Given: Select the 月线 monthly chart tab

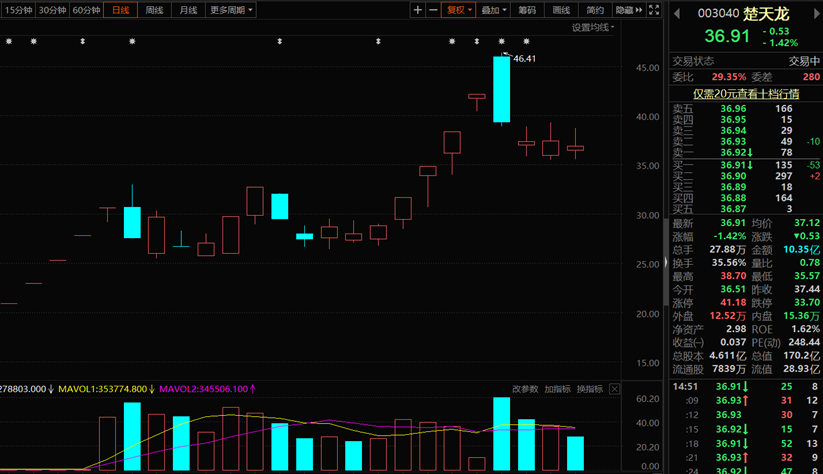Looking at the screenshot, I should (x=188, y=10).
